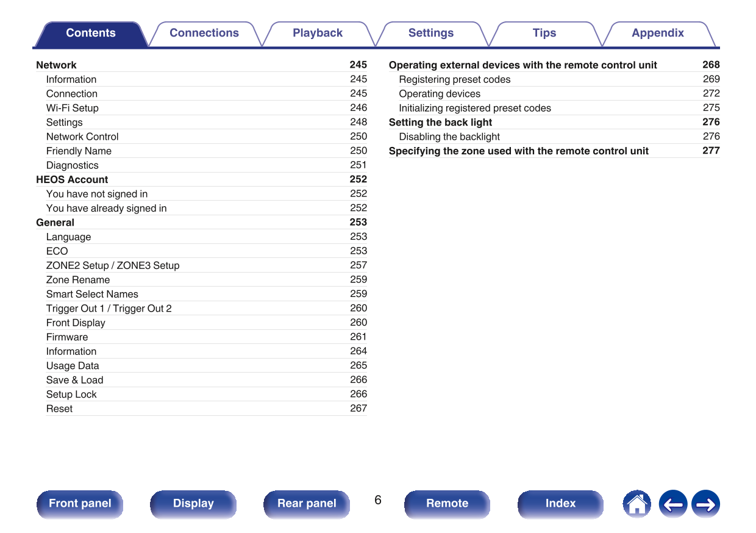Open the Playback tab
This screenshot has width=756, height=533.
pyautogui.click(x=317, y=34)
